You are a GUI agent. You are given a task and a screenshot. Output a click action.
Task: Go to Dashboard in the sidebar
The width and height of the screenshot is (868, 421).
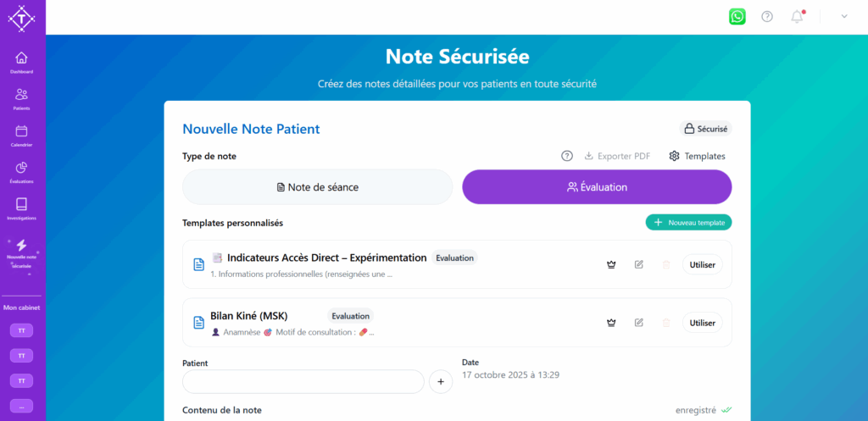[x=22, y=63]
